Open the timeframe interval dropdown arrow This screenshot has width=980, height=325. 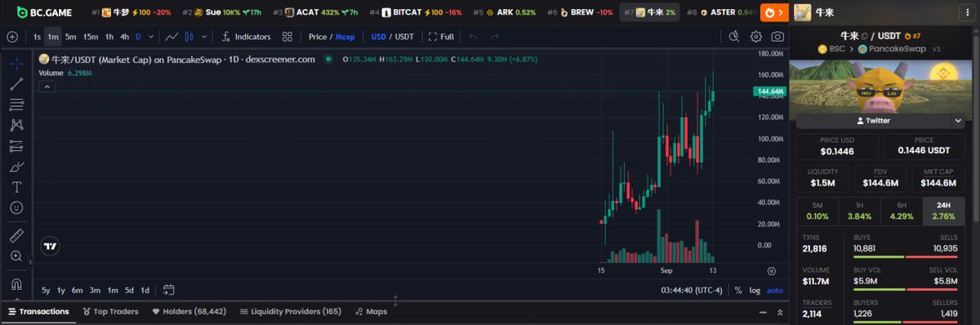coord(151,37)
